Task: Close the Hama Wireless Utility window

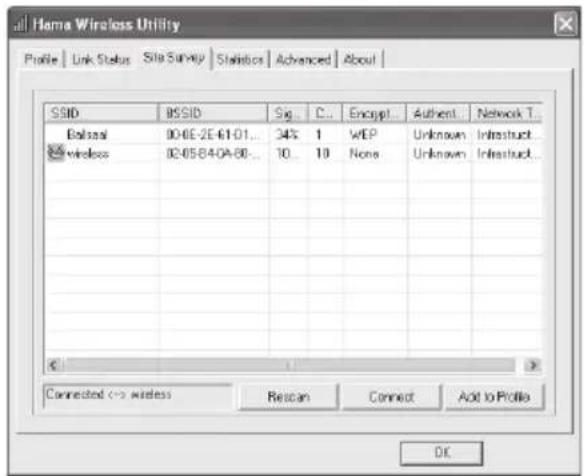Action: tap(565, 25)
